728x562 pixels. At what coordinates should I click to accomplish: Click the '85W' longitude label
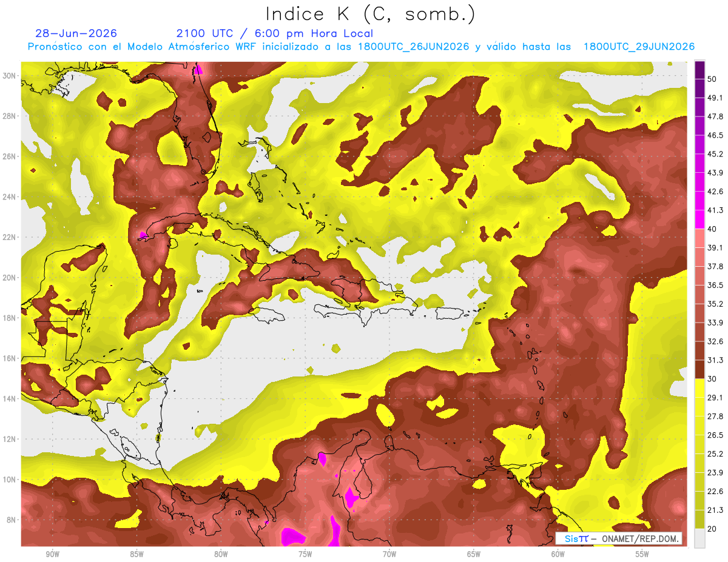pyautogui.click(x=136, y=555)
